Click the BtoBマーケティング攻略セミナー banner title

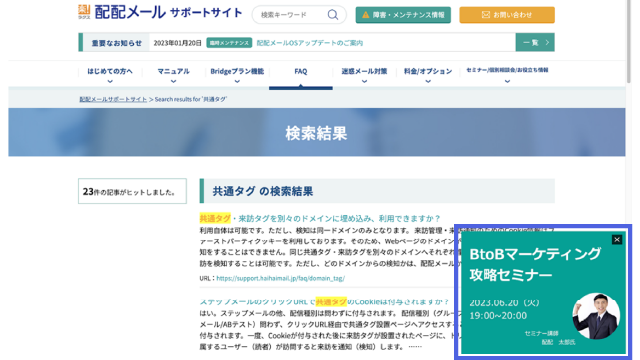[535, 264]
